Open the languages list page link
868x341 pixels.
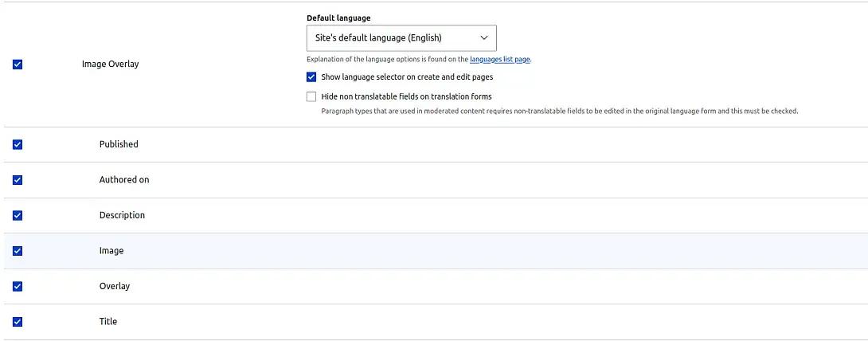click(x=500, y=59)
